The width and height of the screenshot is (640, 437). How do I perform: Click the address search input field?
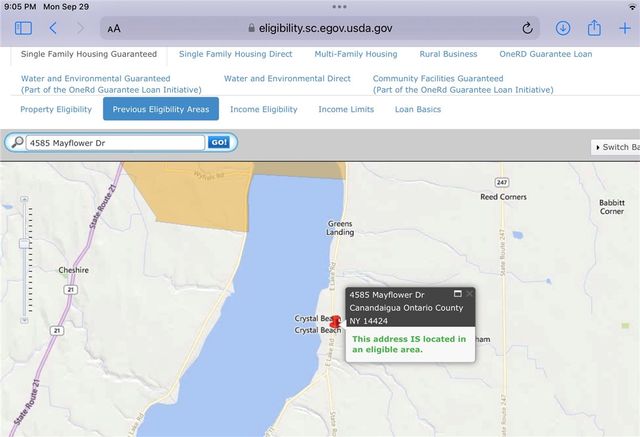(115, 143)
